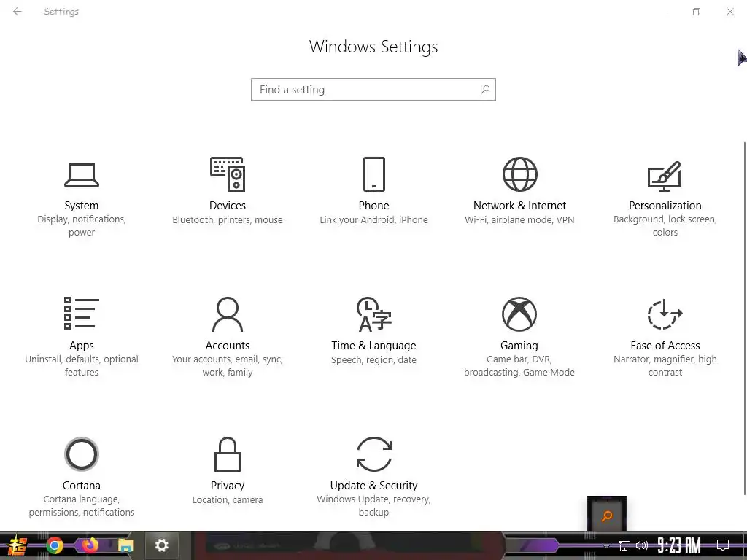Screen dimensions: 747x560
Task: Open the Privacy padlock icon
Action: [228, 454]
